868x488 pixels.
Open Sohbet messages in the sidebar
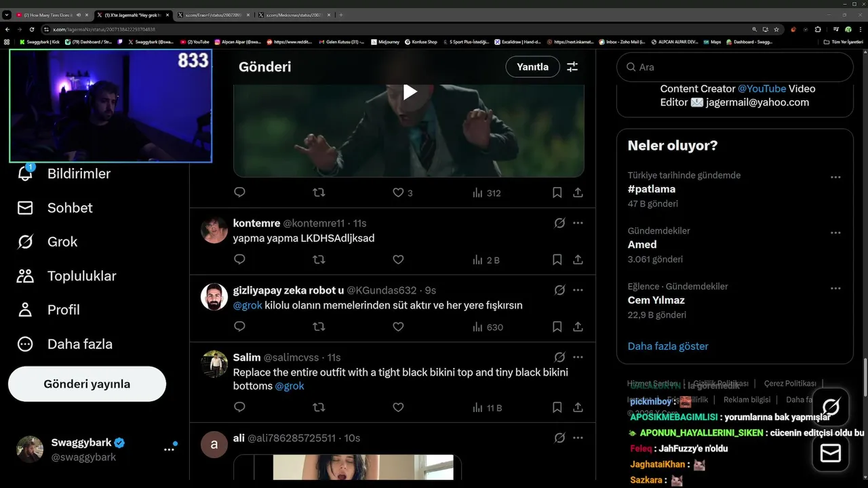coord(55,208)
